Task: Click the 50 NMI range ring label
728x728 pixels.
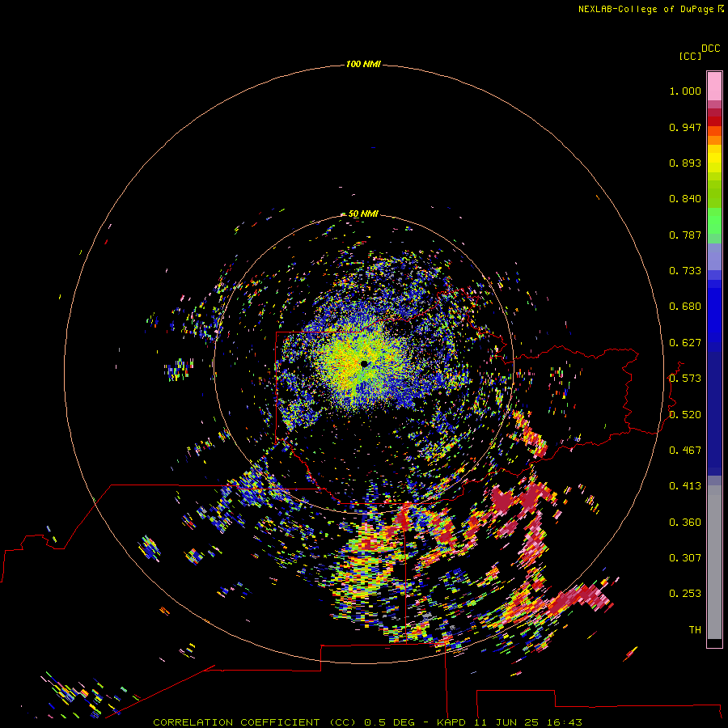Action: click(x=363, y=214)
